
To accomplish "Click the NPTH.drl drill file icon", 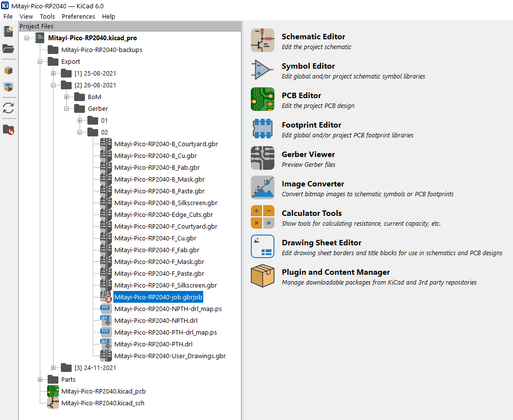I will point(106,320).
